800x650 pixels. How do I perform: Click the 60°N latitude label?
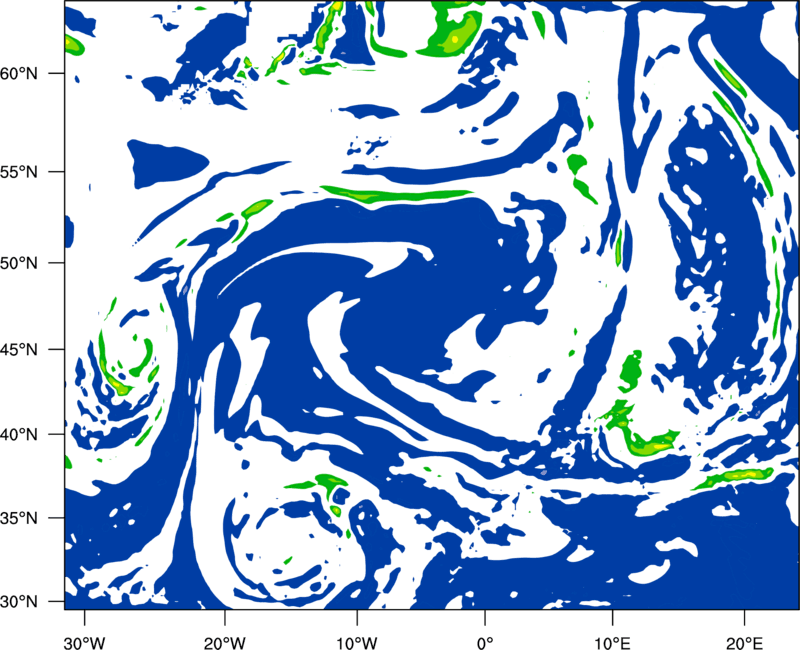click(19, 74)
